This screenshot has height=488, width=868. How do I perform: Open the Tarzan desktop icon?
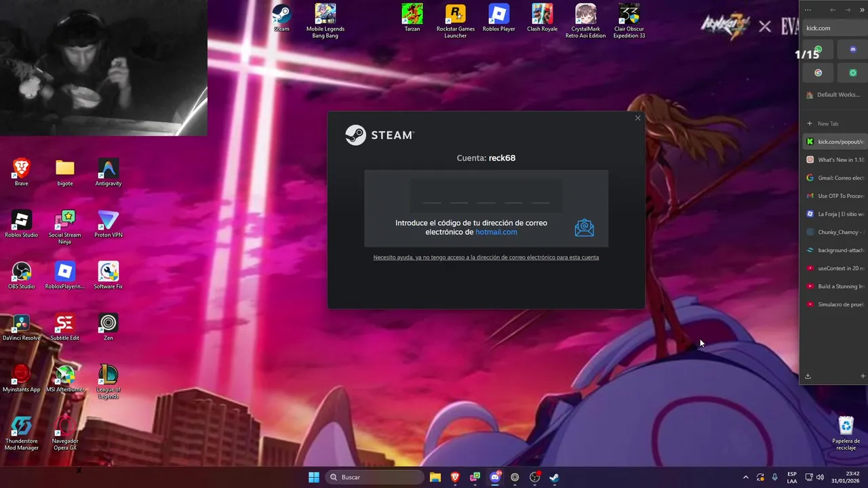(x=412, y=18)
